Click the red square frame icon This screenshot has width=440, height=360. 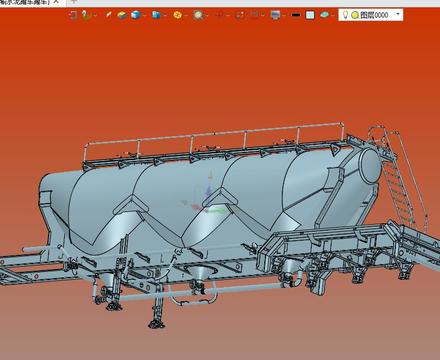click(240, 15)
